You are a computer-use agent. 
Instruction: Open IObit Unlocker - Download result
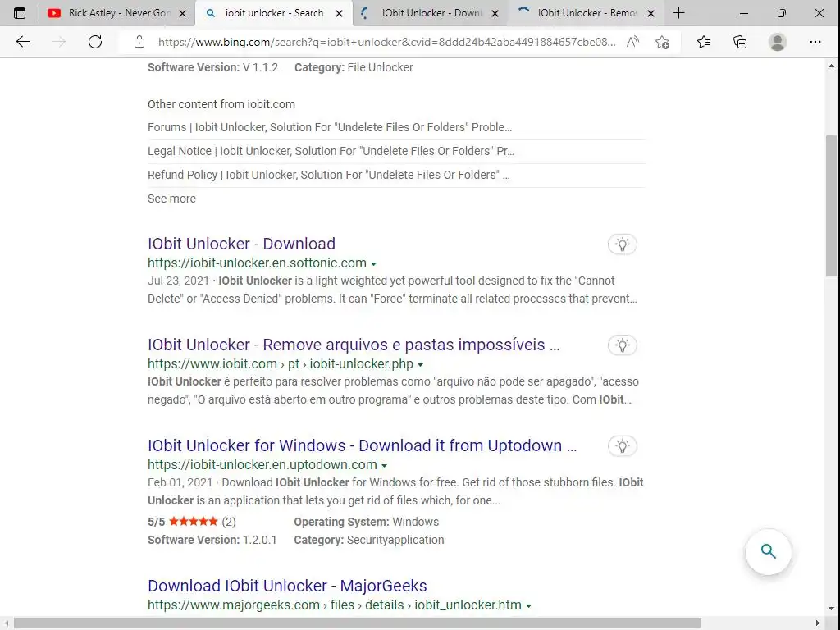[x=242, y=244]
